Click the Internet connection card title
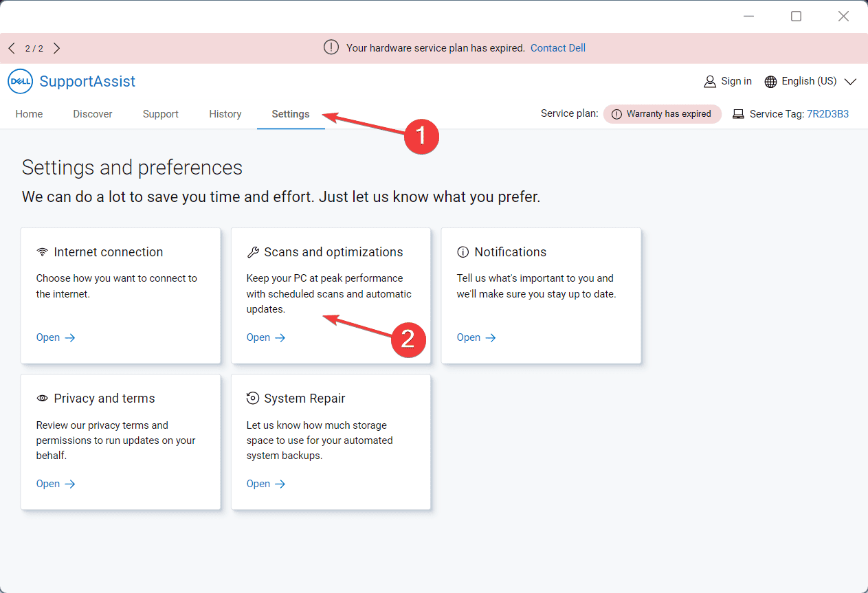 click(109, 252)
